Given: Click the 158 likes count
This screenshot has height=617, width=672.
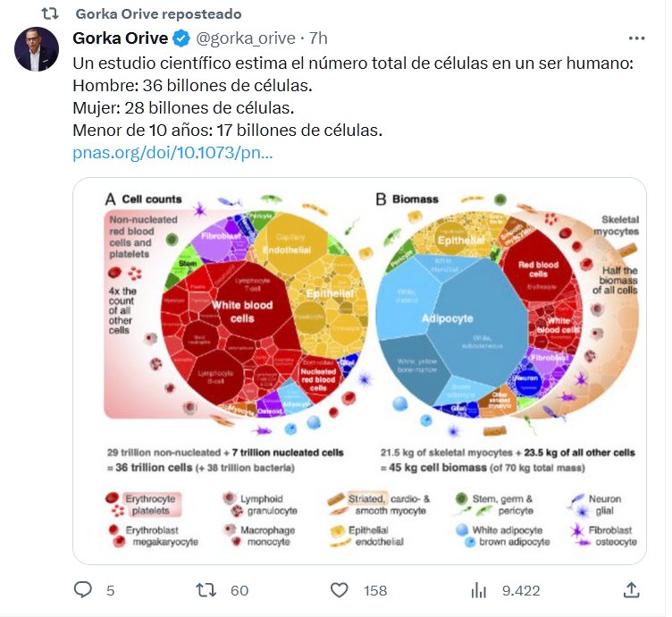Looking at the screenshot, I should coord(375,590).
